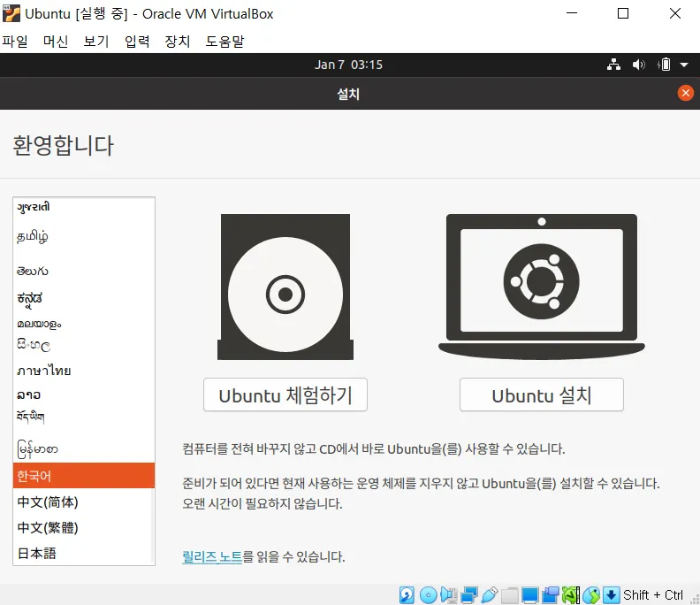The width and height of the screenshot is (700, 605).
Task: Click the mouse integration status icon
Action: point(591,595)
